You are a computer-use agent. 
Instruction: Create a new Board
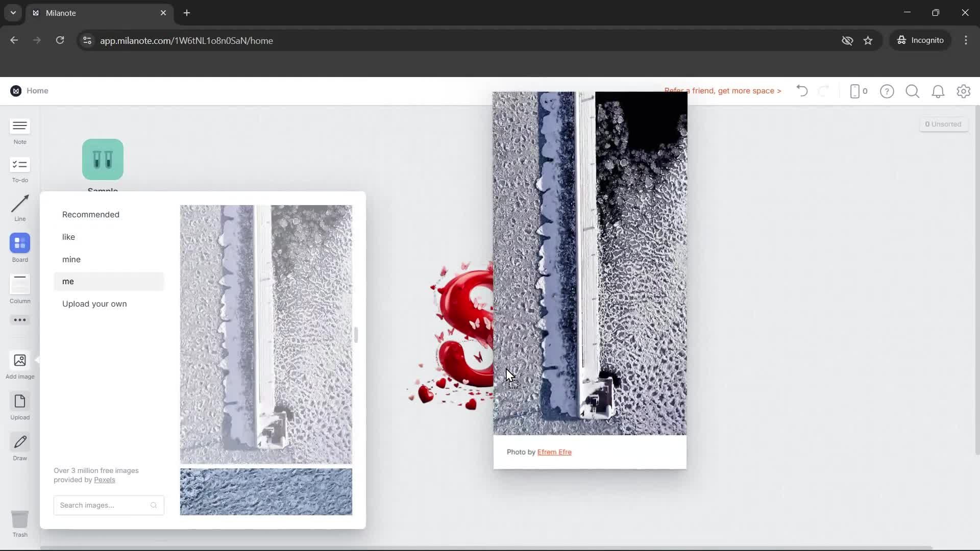(x=19, y=247)
